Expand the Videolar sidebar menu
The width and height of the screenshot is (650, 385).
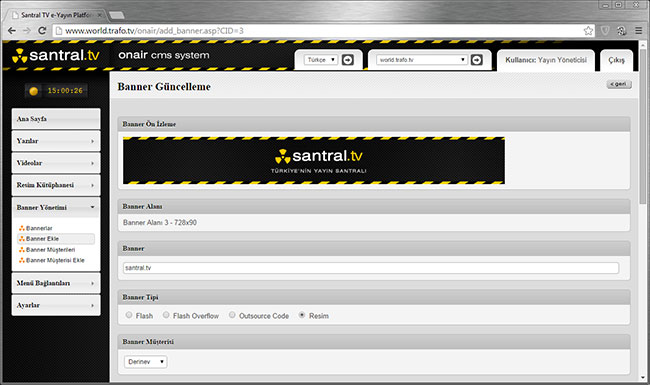coord(56,163)
